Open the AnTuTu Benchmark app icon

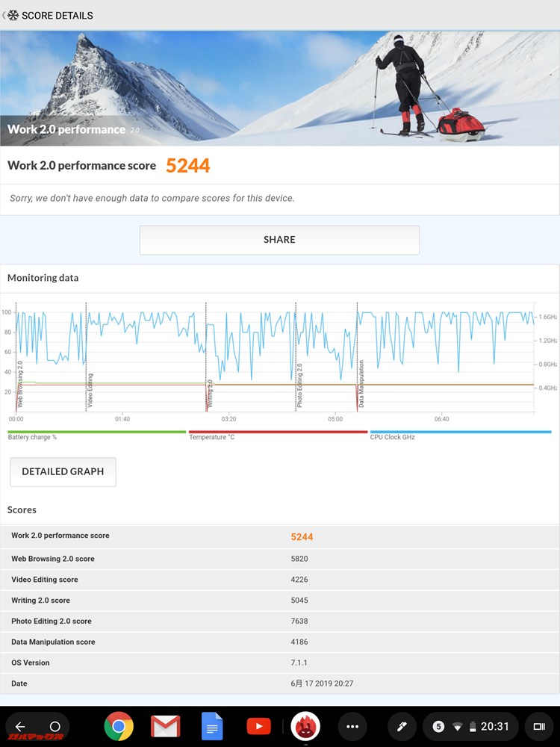click(305, 726)
